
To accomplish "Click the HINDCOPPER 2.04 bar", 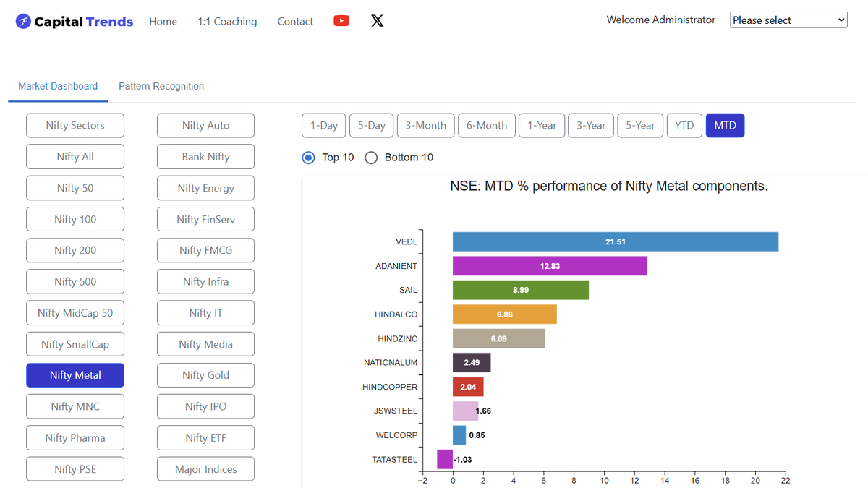I will (x=468, y=387).
